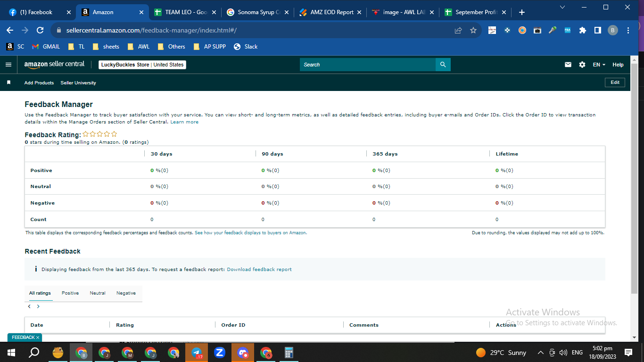This screenshot has height=362, width=644.
Task: Select the Negative feedback tab
Action: coord(126,293)
